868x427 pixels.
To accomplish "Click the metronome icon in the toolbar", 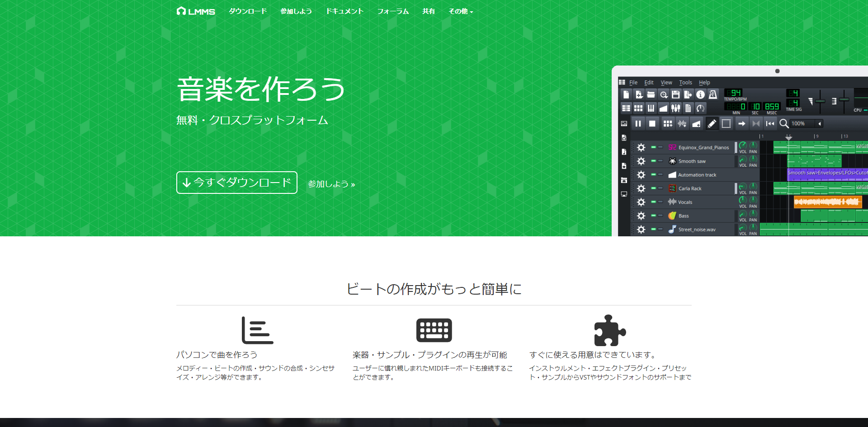I will pyautogui.click(x=713, y=95).
